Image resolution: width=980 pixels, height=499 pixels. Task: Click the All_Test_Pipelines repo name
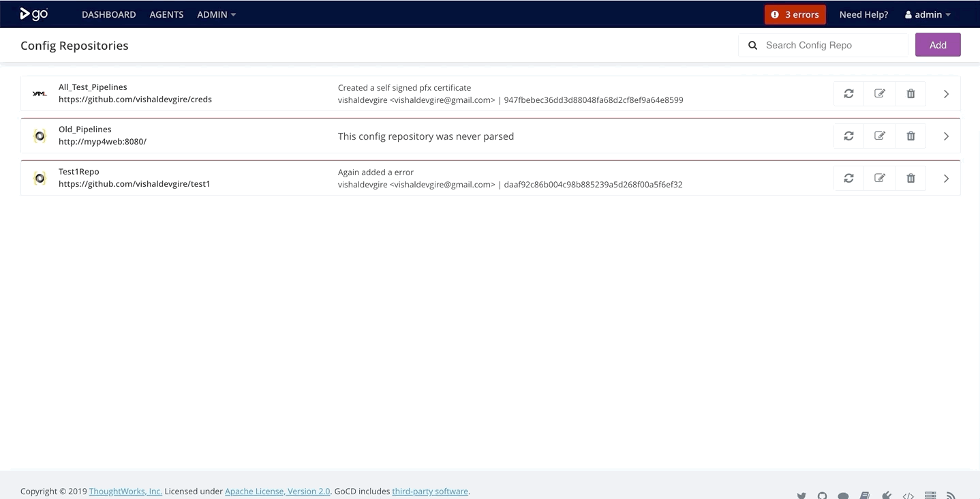coord(93,87)
